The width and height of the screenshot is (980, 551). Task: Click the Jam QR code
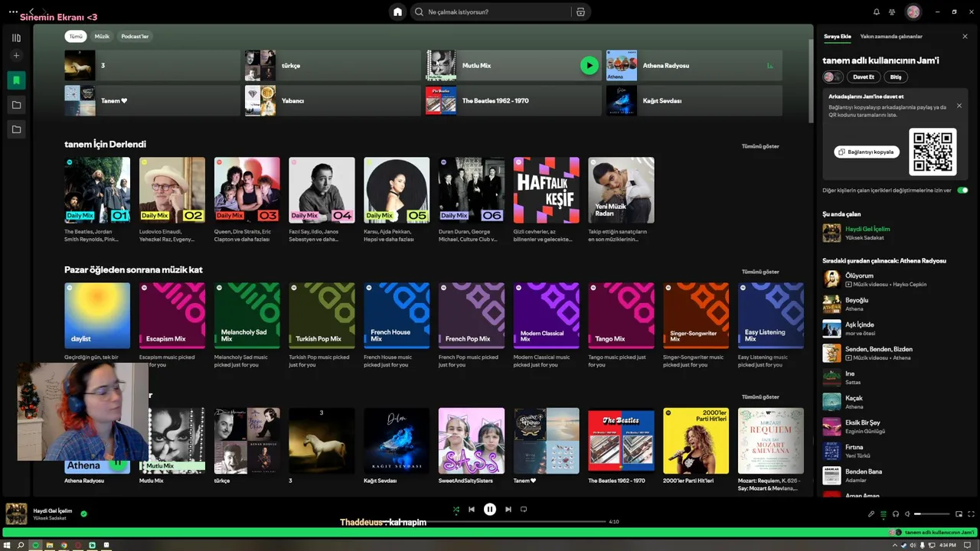click(x=933, y=152)
